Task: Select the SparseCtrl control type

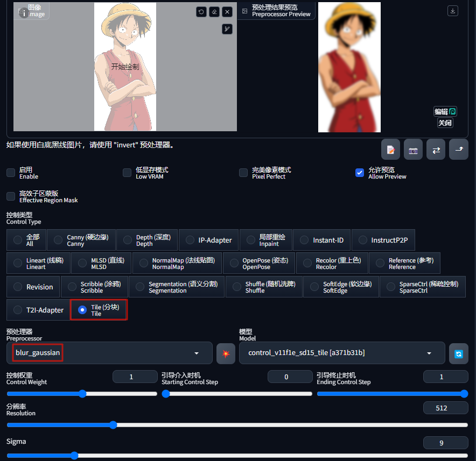Action: click(x=423, y=287)
